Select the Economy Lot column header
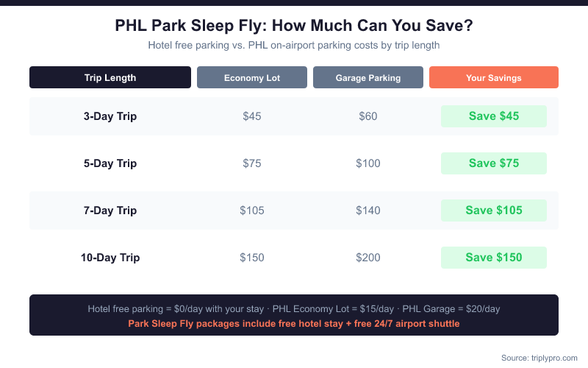The height and width of the screenshot is (368, 588). 252,77
